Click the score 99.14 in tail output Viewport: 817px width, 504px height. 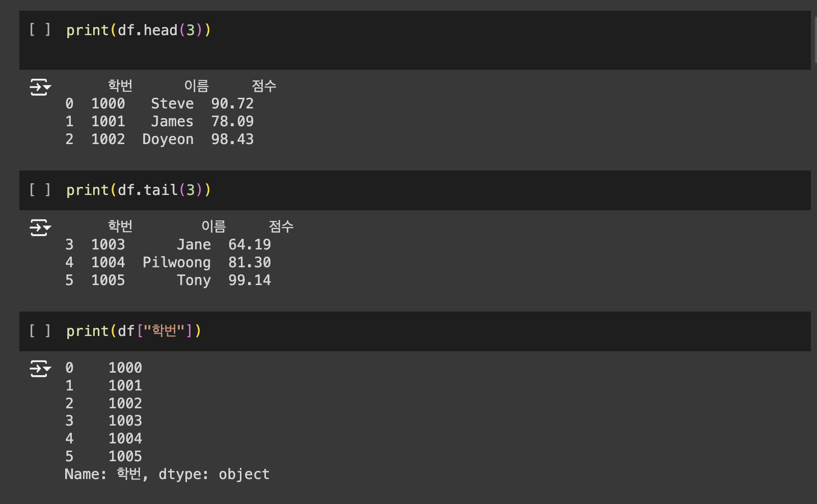pos(250,280)
